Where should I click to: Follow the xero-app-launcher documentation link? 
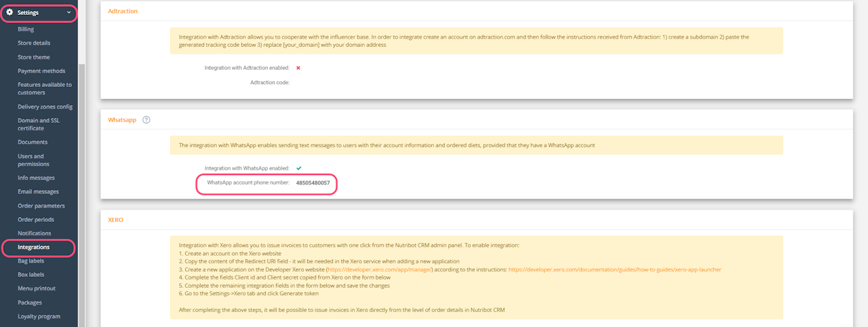point(614,269)
